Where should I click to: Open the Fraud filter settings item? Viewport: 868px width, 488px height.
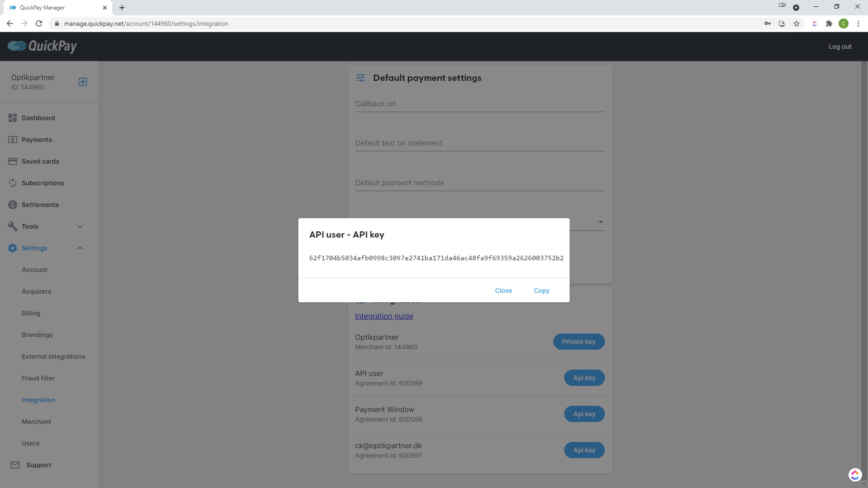click(x=38, y=378)
